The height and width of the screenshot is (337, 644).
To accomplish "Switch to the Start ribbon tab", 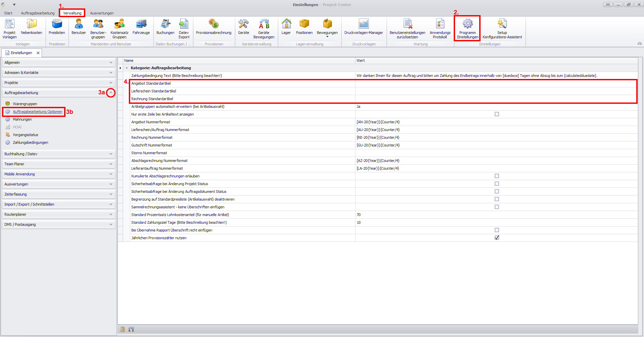I will [8, 13].
